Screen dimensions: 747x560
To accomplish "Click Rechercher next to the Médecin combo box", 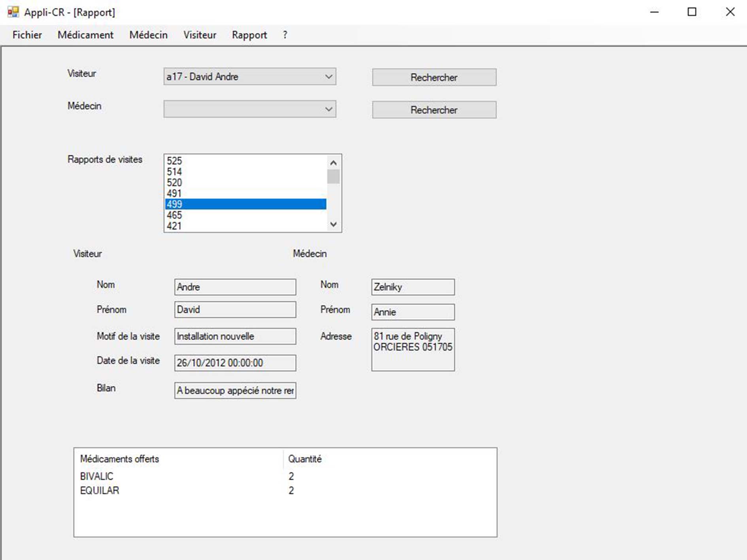I will [434, 109].
